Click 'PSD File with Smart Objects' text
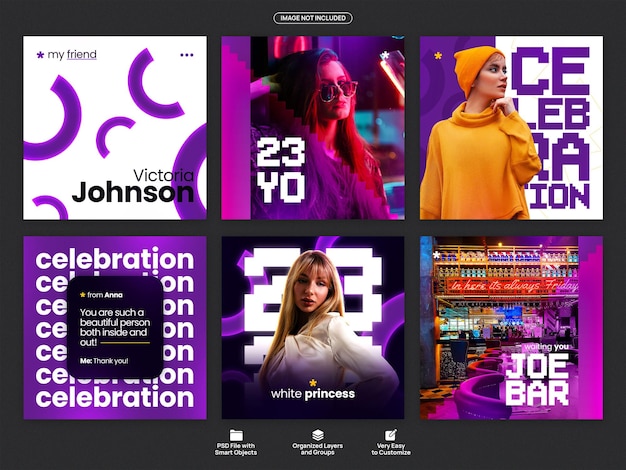This screenshot has width=626, height=470. tap(236, 449)
